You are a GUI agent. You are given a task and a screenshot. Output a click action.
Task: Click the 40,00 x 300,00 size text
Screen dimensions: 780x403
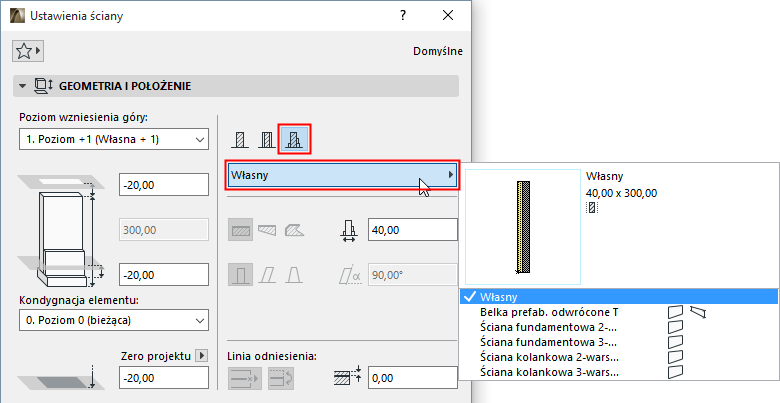[621, 193]
